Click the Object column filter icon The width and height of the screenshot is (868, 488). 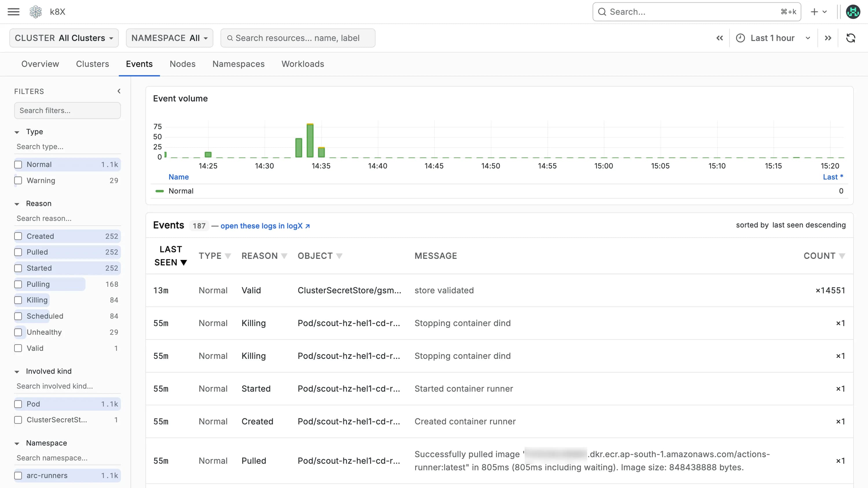pyautogui.click(x=339, y=256)
